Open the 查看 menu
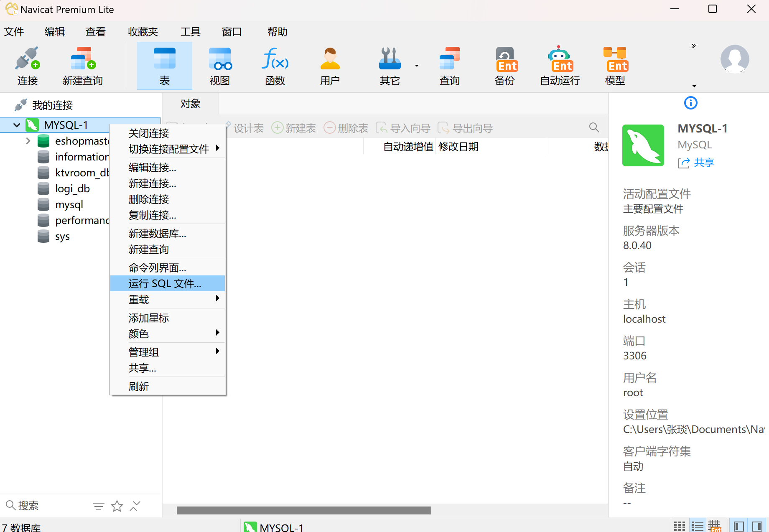Viewport: 769px width, 532px height. click(96, 32)
